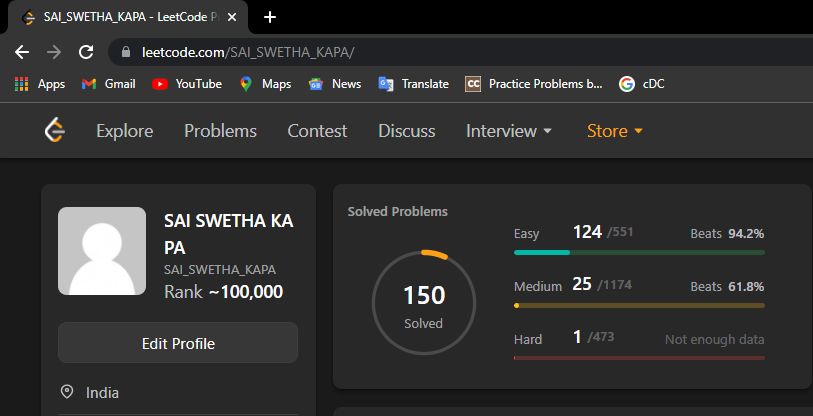The height and width of the screenshot is (416, 813).
Task: Click the Edit Profile button
Action: pyautogui.click(x=178, y=343)
